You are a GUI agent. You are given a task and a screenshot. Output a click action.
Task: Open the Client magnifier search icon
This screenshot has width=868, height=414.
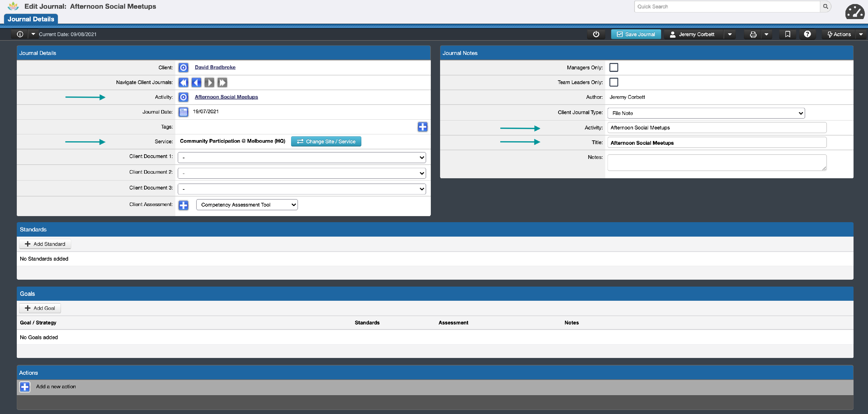coord(183,67)
